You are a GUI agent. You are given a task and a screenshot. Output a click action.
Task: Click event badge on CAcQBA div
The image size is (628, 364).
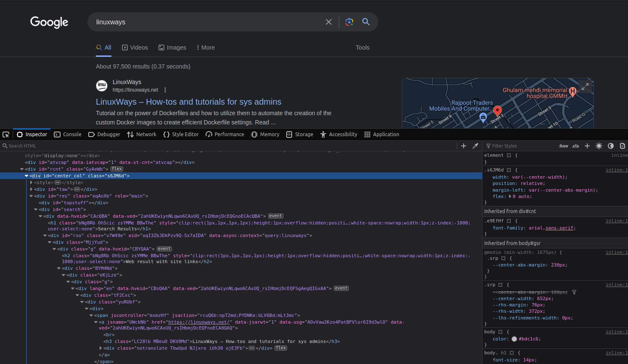click(276, 216)
